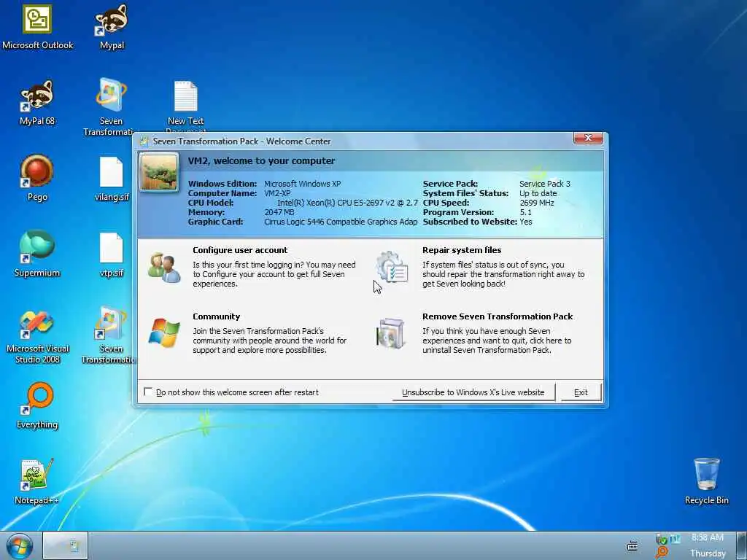Click the user account picture thumbnail
This screenshot has height=560, width=747.
(x=159, y=172)
